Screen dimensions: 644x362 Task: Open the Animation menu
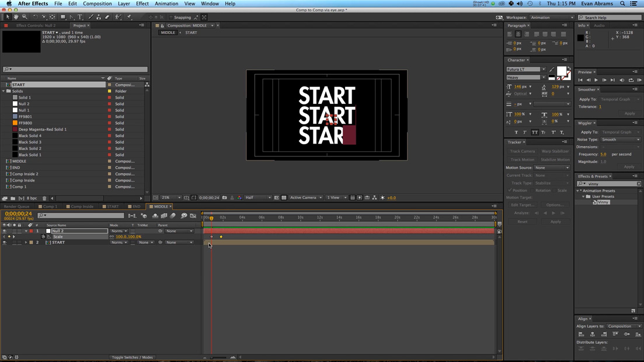[166, 4]
